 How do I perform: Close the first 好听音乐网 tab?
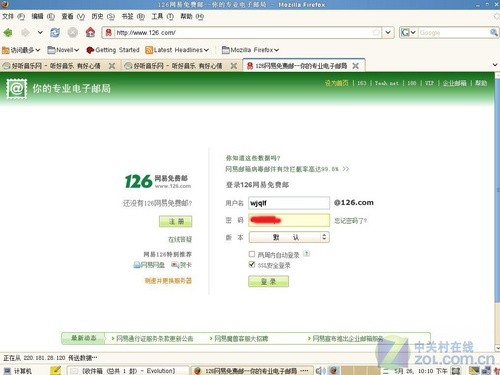tap(112, 66)
